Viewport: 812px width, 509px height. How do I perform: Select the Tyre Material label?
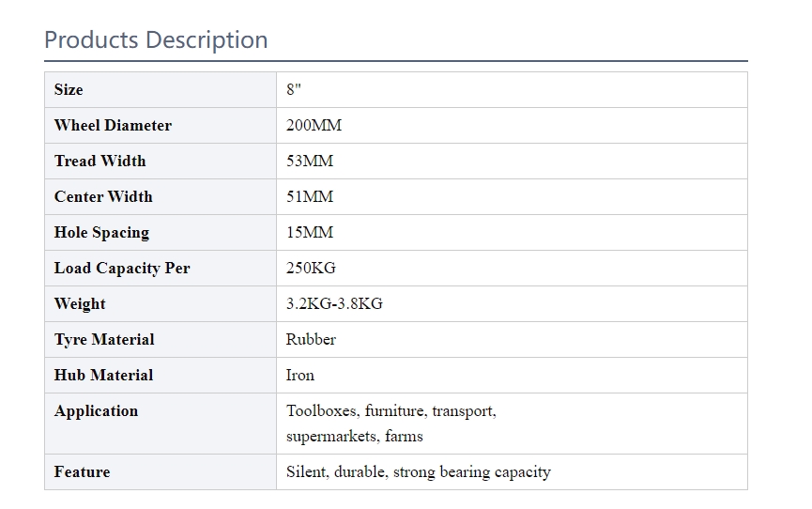[x=104, y=340]
